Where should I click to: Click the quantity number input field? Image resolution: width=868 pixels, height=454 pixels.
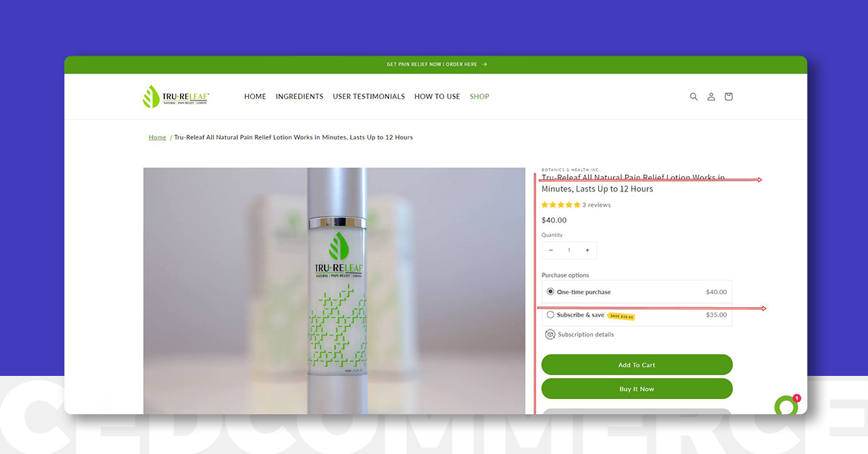pyautogui.click(x=569, y=250)
